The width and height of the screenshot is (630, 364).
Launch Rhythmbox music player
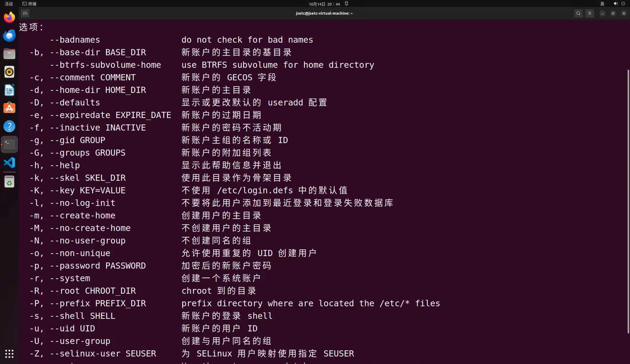pyautogui.click(x=9, y=72)
